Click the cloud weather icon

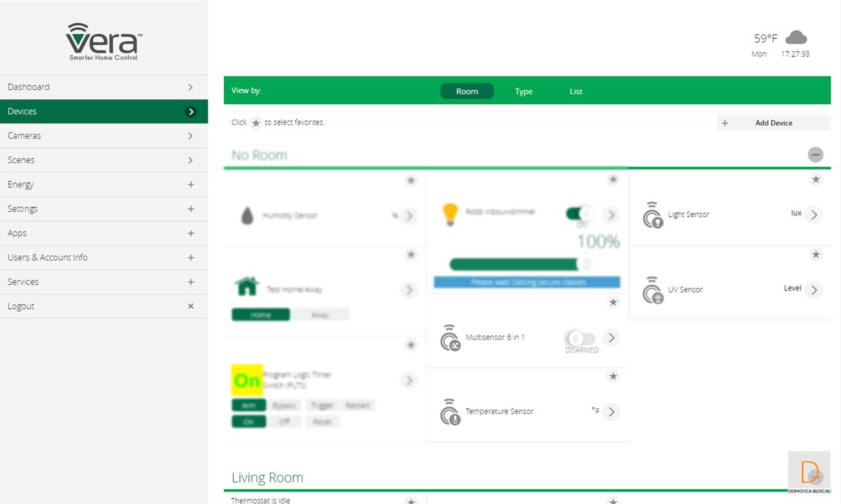[796, 38]
